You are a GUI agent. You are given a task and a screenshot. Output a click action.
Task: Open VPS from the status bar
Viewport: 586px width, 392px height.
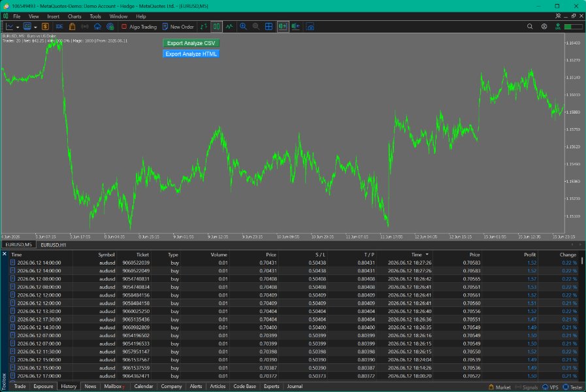point(550,387)
